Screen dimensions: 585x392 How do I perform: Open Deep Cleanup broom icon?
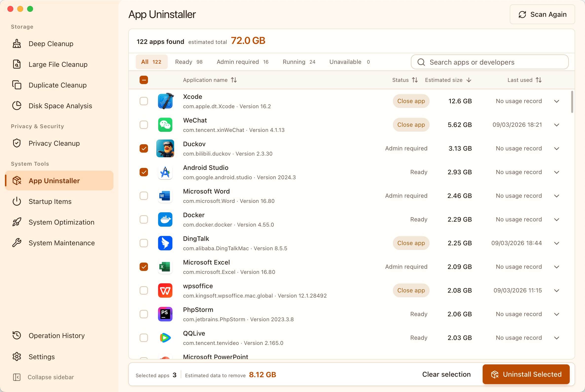point(17,44)
